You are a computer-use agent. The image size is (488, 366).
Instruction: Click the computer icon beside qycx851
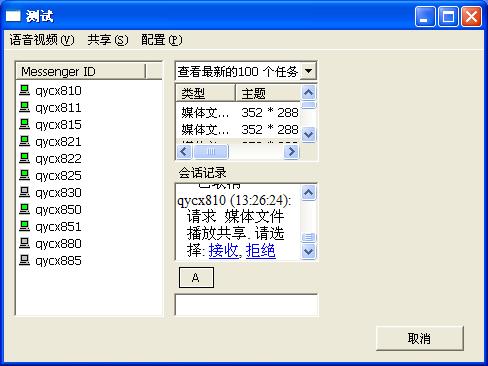pyautogui.click(x=24, y=226)
